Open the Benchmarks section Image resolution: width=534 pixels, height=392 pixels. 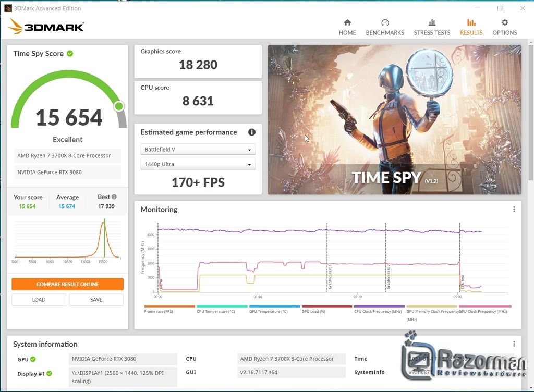(385, 27)
